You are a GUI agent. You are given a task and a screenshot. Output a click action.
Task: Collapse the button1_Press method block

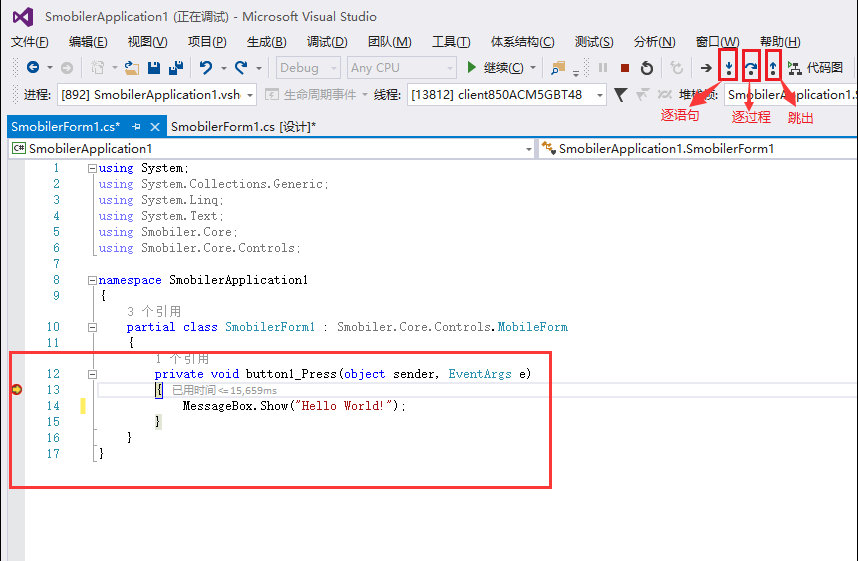click(x=92, y=374)
